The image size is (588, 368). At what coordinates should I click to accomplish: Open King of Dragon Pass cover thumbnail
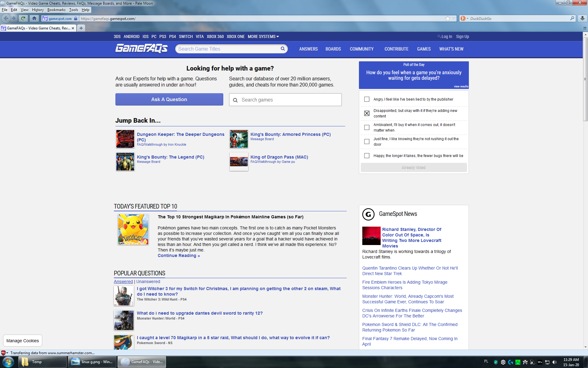tap(239, 162)
